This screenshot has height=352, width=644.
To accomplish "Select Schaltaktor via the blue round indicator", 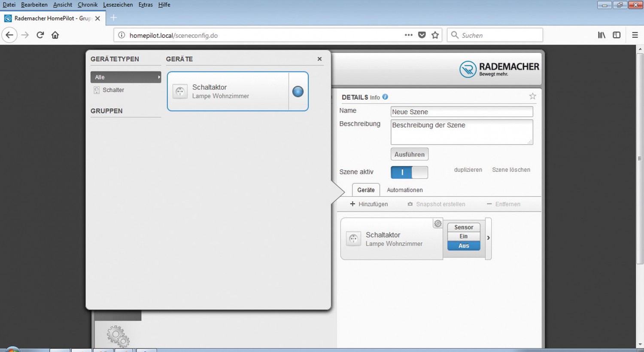I will pyautogui.click(x=298, y=92).
